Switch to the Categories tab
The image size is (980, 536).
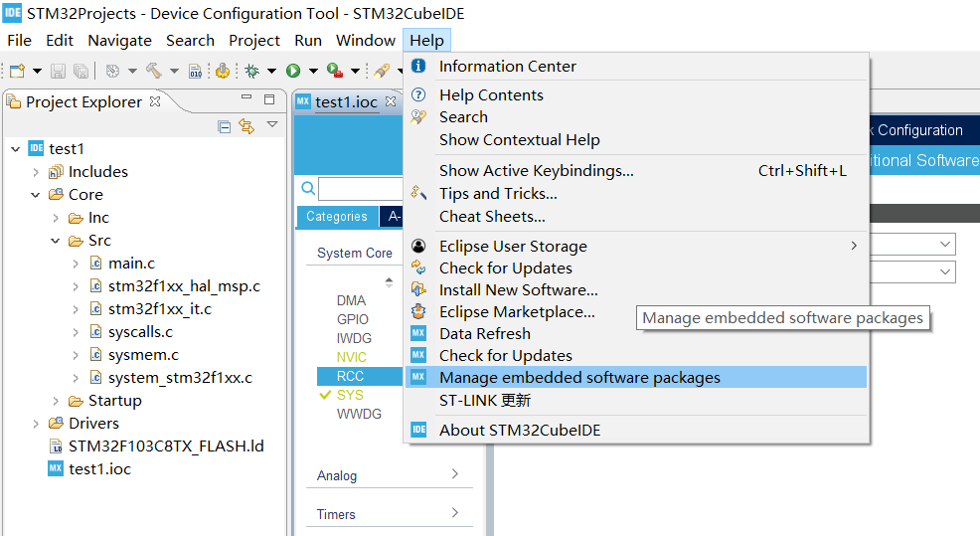coord(337,217)
